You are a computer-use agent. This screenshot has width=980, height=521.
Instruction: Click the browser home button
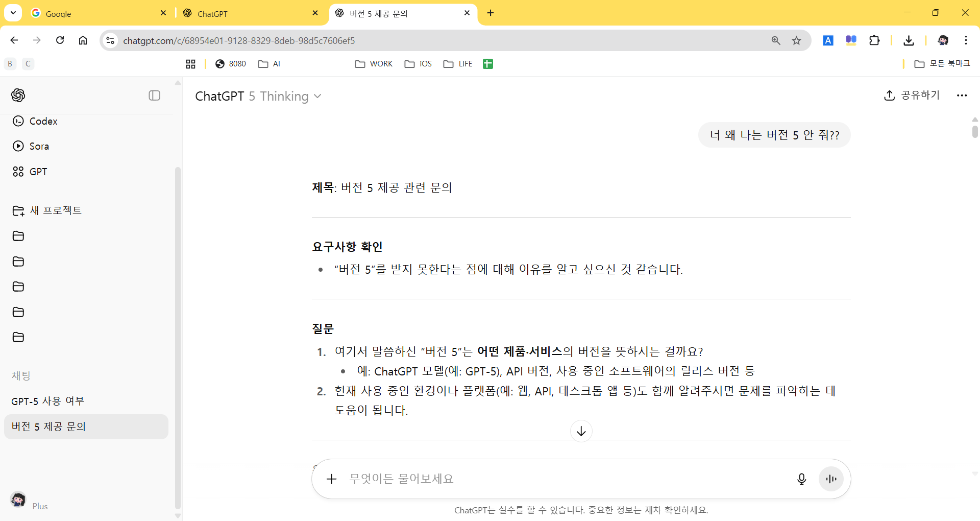point(83,40)
